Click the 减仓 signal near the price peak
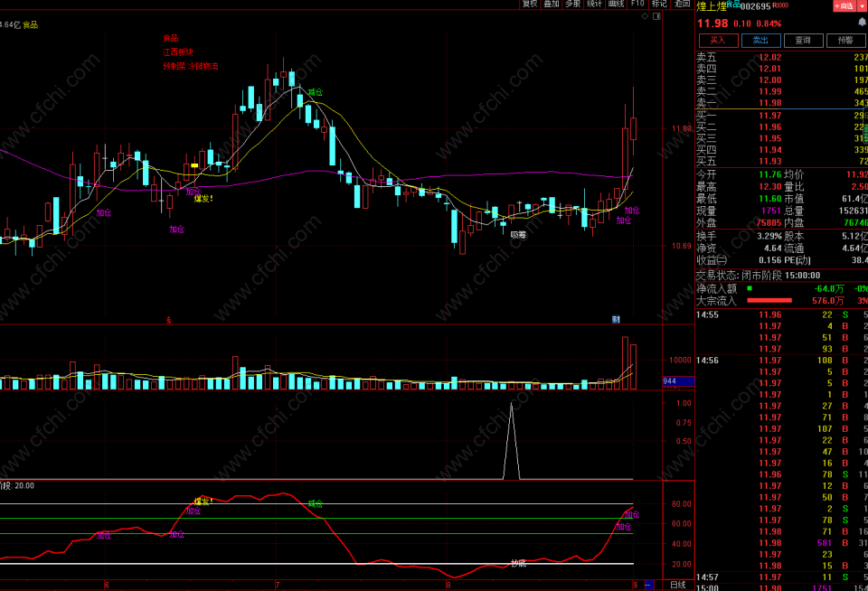 coord(315,92)
